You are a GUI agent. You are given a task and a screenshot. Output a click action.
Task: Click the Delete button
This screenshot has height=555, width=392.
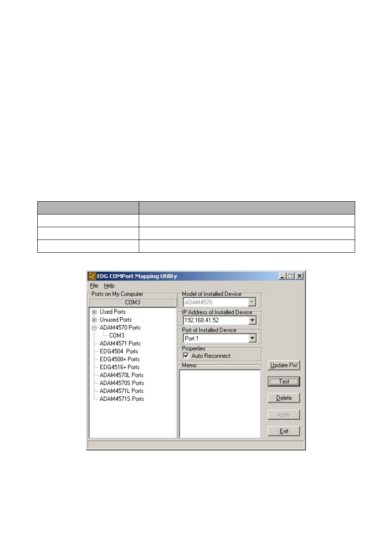click(x=284, y=398)
